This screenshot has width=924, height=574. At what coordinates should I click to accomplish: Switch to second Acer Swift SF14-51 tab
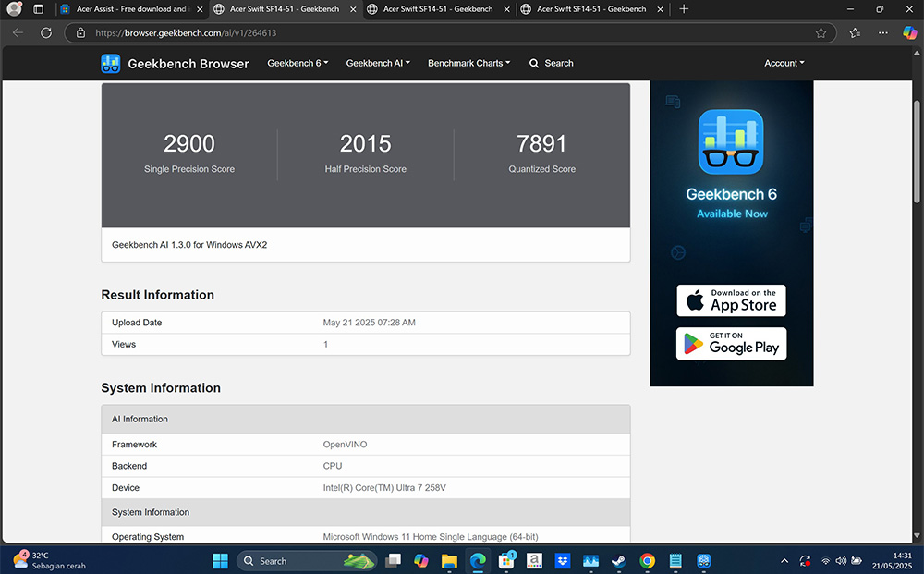coord(438,9)
